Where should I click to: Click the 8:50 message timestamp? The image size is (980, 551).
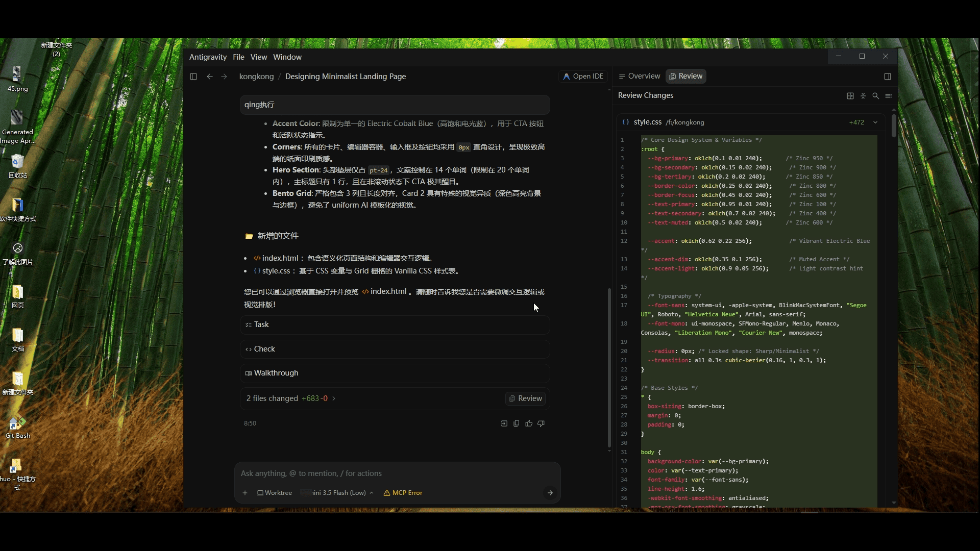(250, 423)
